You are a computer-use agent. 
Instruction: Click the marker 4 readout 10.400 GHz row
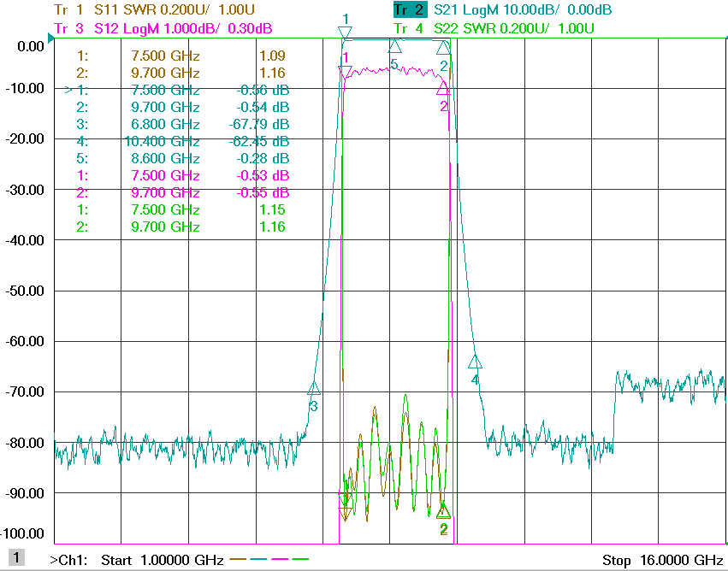point(183,142)
